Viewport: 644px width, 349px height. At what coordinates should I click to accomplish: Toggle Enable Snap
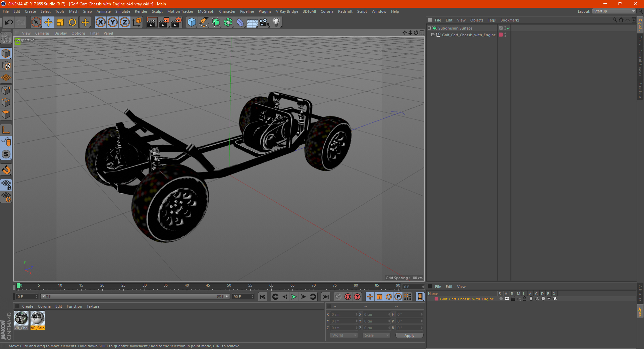[x=6, y=170]
